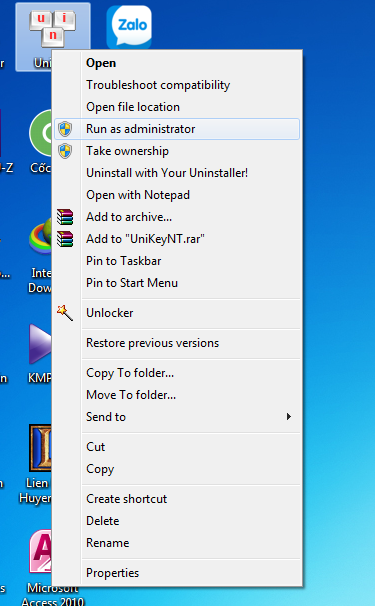Choose the Unlocker menu entry
The width and height of the screenshot is (375, 606).
[177, 313]
